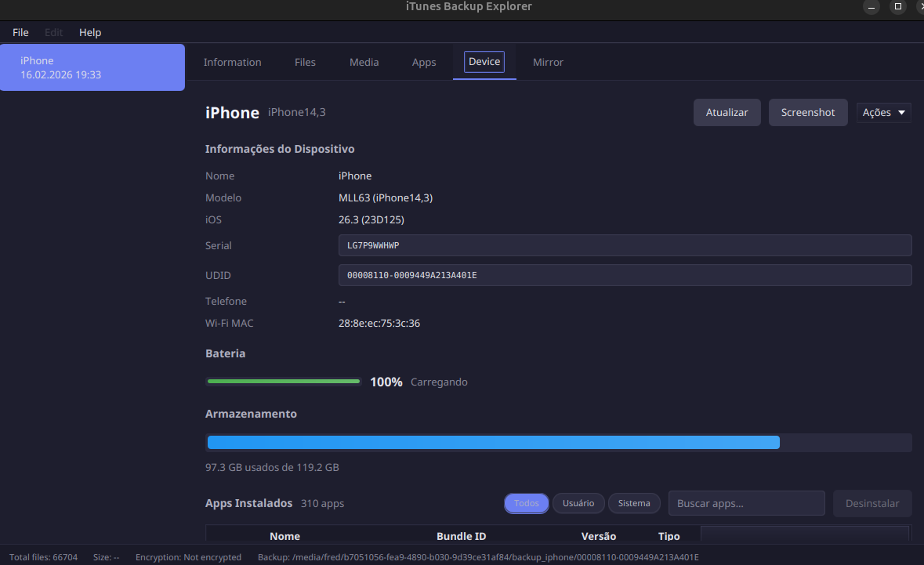Click the Desinstalar button

tap(872, 503)
